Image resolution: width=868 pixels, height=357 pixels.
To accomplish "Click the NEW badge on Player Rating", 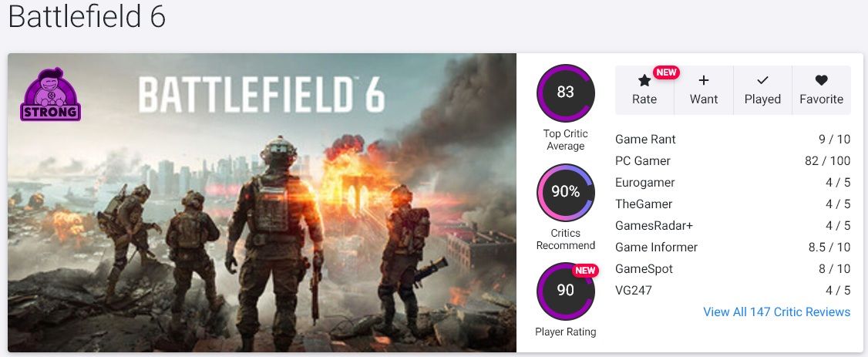I will coord(586,271).
